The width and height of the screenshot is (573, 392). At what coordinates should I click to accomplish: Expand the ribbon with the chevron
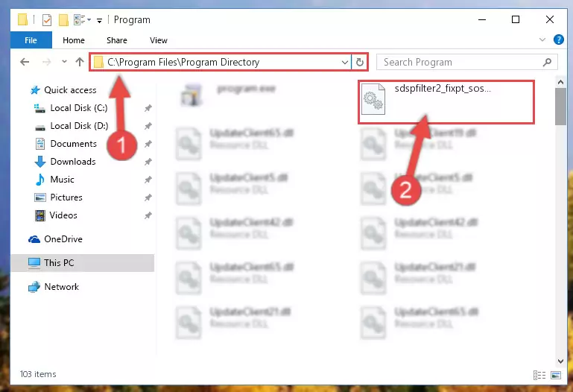[542, 39]
